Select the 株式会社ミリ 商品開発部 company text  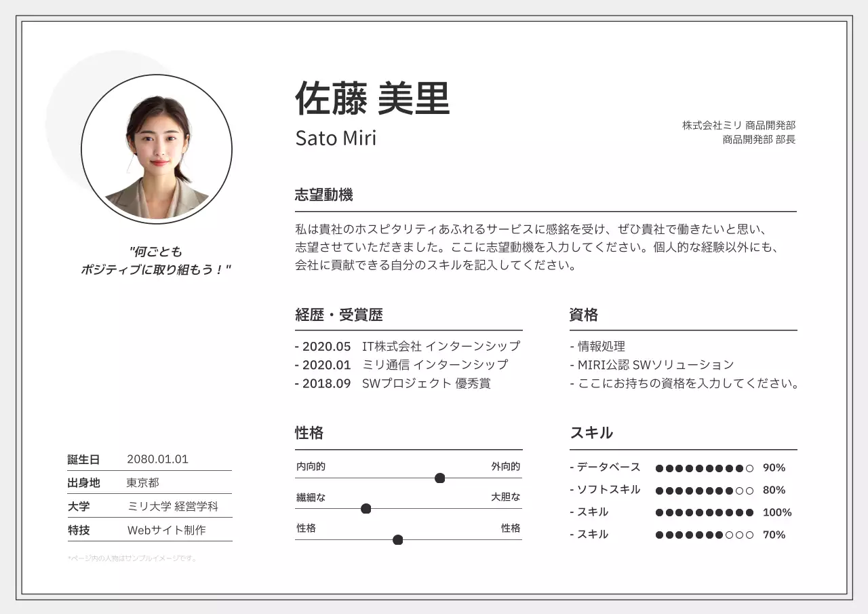[738, 125]
